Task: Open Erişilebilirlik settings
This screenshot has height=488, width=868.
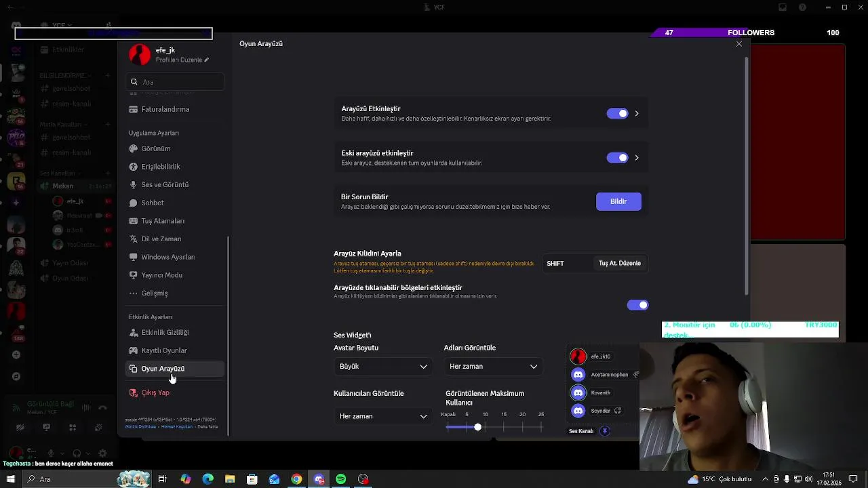Action: tap(175, 167)
